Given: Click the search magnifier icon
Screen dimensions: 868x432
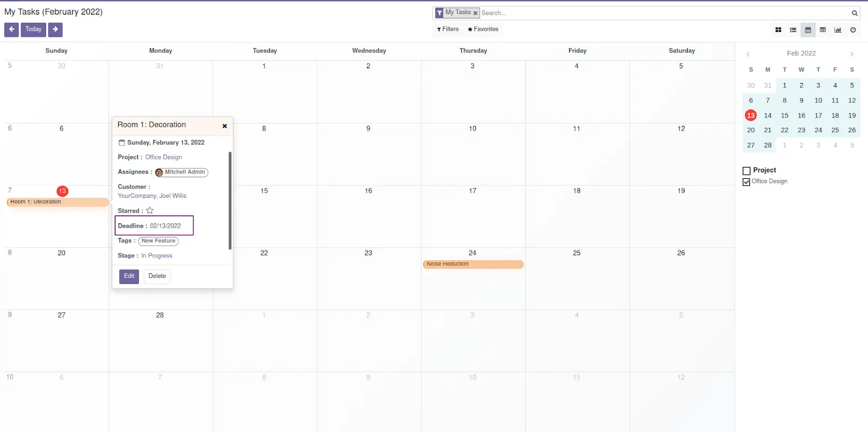Looking at the screenshot, I should click(x=854, y=13).
